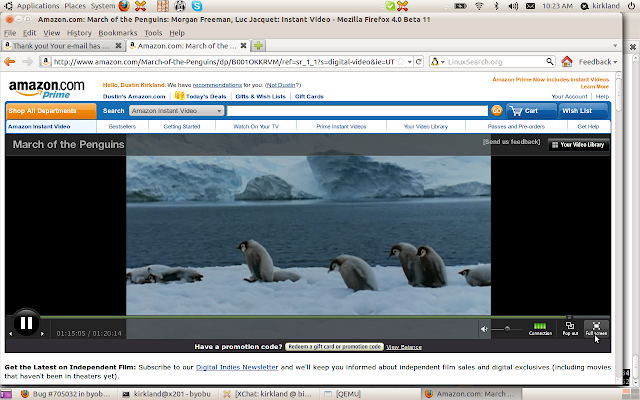The image size is (640, 400).
Task: Open the Ubuntu Applications menu
Action: pos(38,6)
